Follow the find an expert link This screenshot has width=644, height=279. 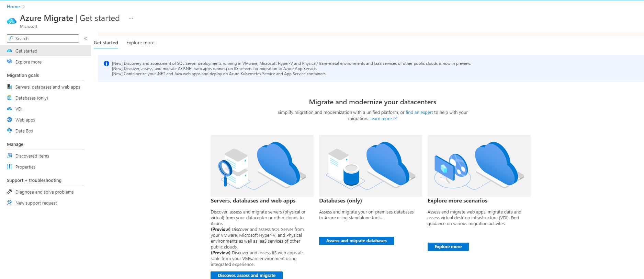click(x=419, y=113)
